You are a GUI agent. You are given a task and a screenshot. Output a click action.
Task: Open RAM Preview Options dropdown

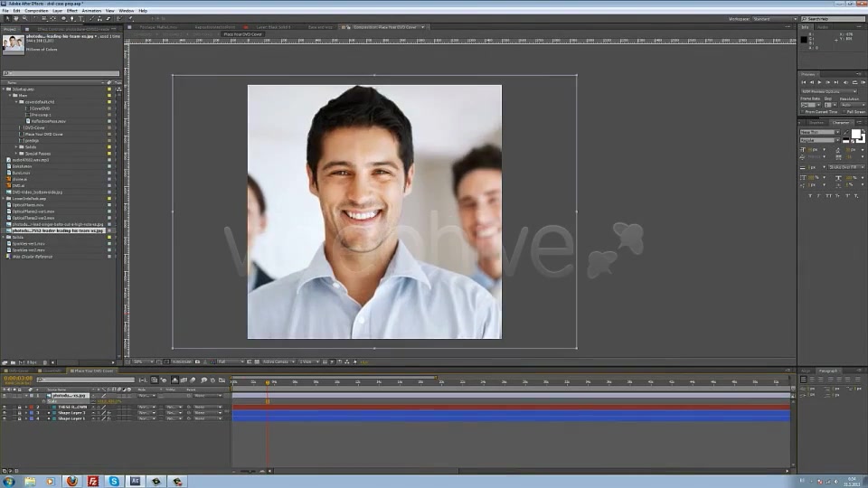point(829,91)
